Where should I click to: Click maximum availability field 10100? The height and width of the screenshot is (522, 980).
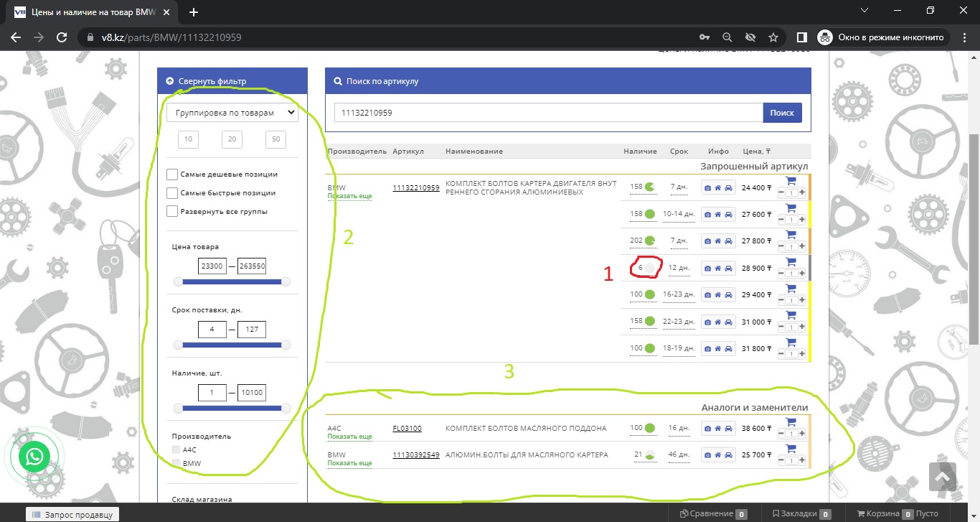coord(252,393)
